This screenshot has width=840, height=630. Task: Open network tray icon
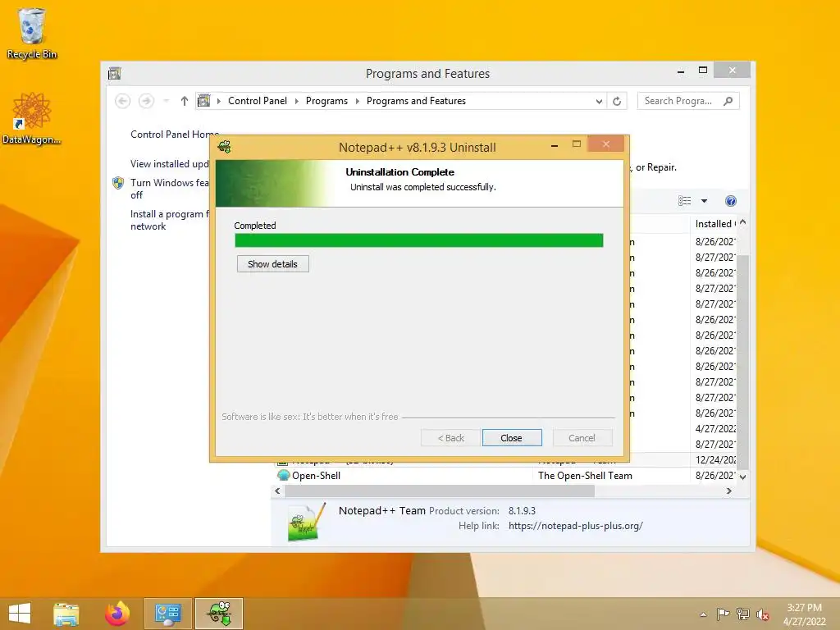[743, 614]
